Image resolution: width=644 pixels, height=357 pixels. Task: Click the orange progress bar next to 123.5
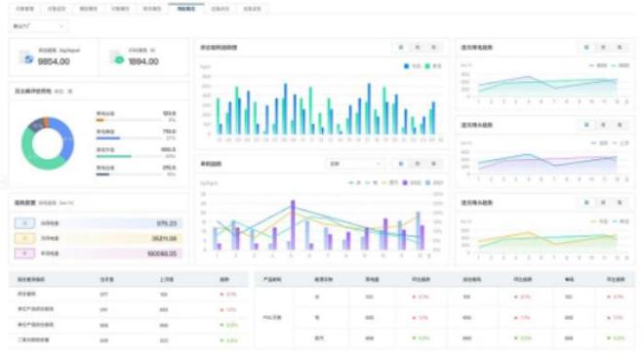(x=100, y=120)
